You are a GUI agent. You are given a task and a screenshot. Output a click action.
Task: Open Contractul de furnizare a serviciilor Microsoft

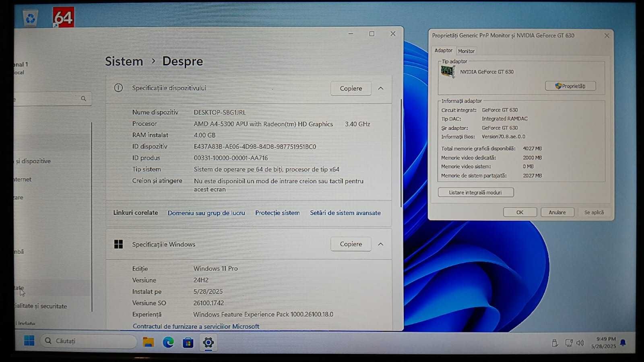click(196, 327)
